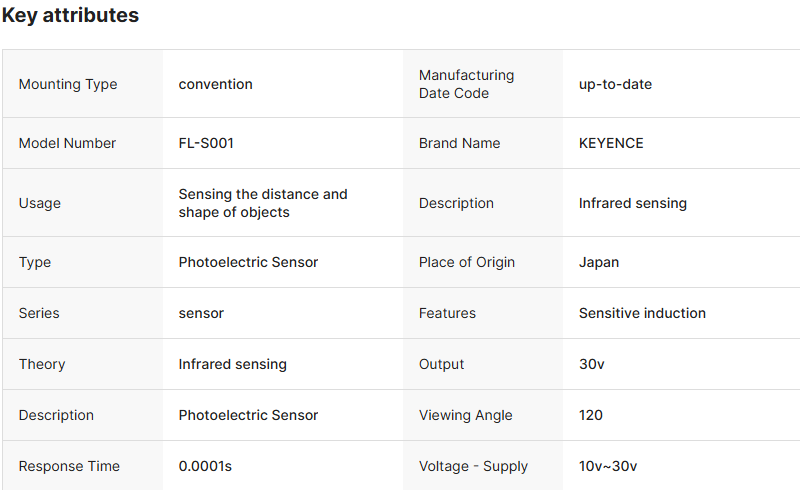The image size is (800, 490).
Task: Click the Usage label cell
Action: click(x=40, y=203)
